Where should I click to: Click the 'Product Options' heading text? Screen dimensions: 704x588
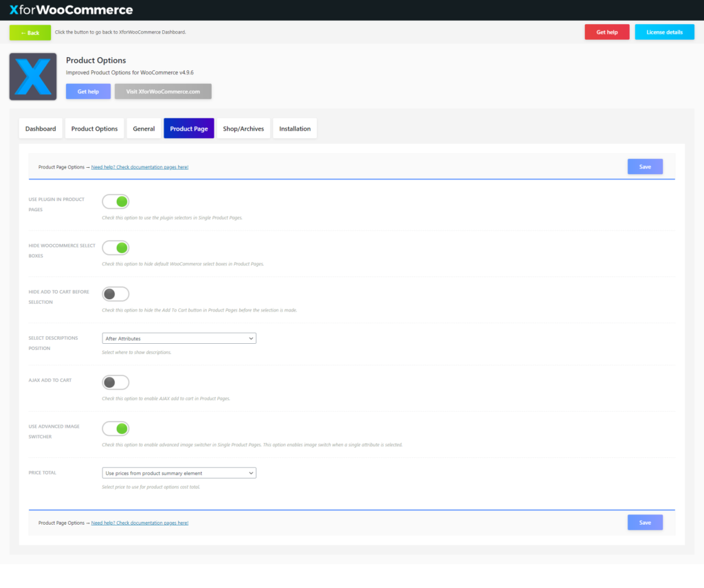(x=96, y=61)
